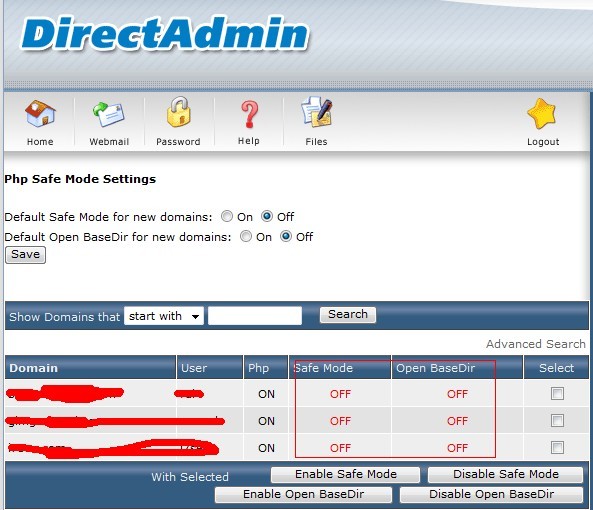593x510 pixels.
Task: Click the Search button
Action: (348, 314)
